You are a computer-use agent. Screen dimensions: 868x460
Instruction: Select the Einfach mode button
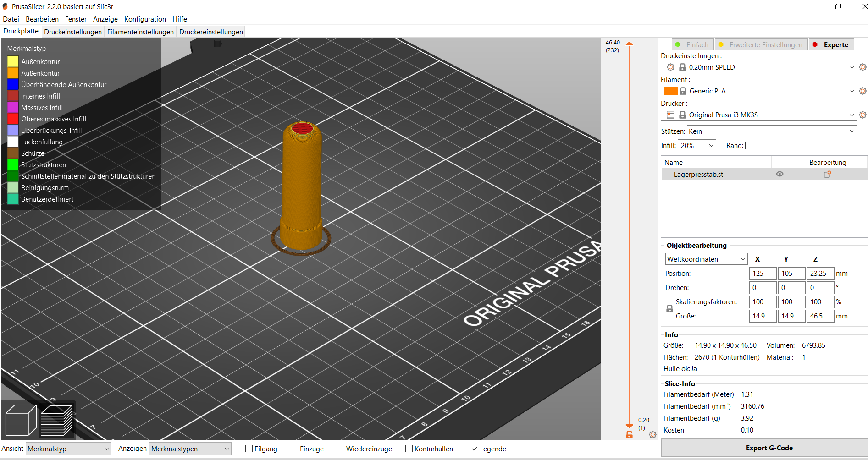click(x=692, y=44)
